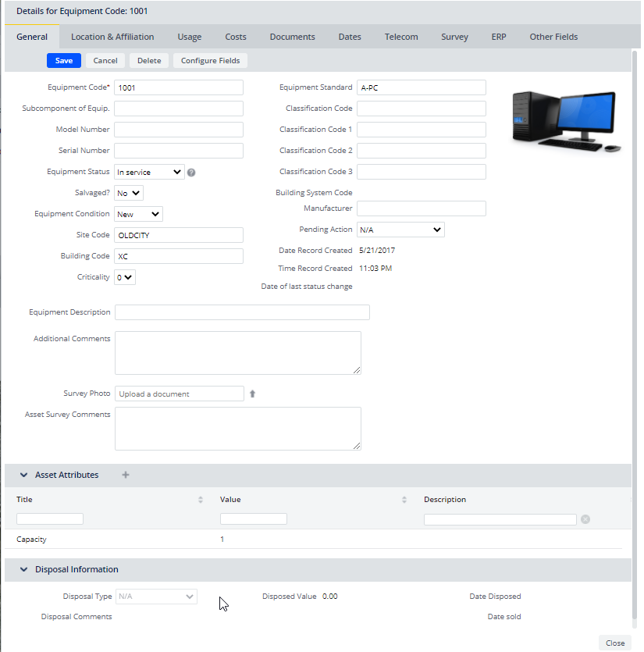Switch to the Location & Affiliation tab
Image resolution: width=644 pixels, height=652 pixels.
[x=112, y=37]
